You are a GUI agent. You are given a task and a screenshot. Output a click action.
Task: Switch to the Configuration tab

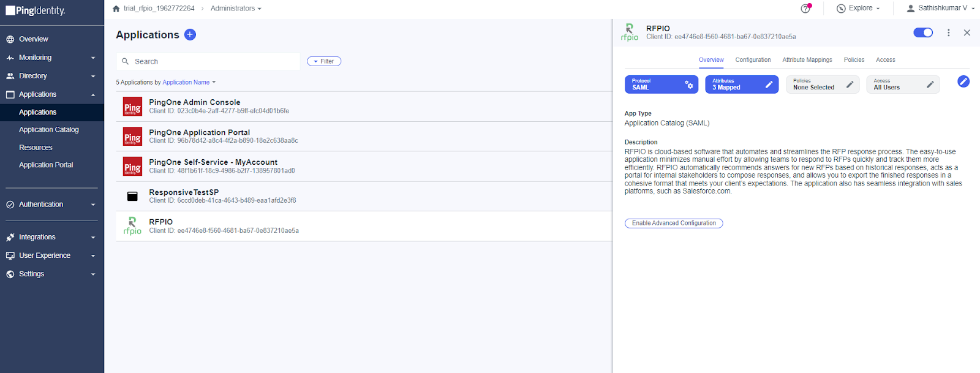coord(753,60)
